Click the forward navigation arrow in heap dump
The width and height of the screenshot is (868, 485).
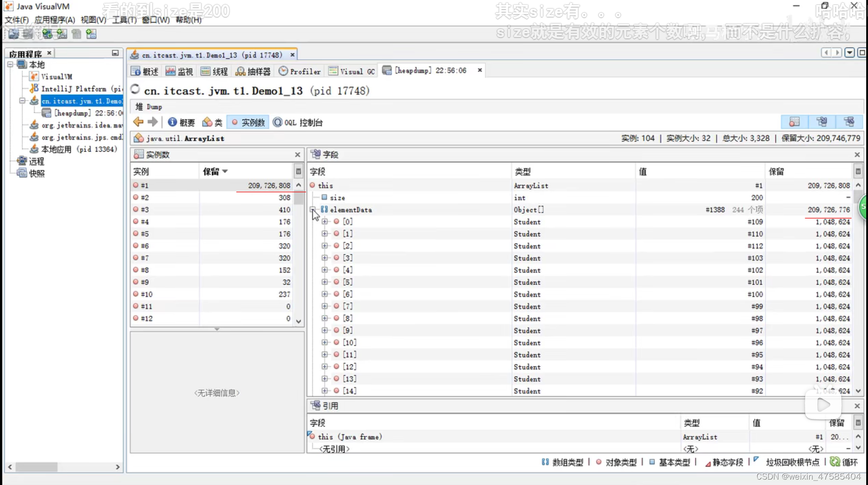pos(153,122)
